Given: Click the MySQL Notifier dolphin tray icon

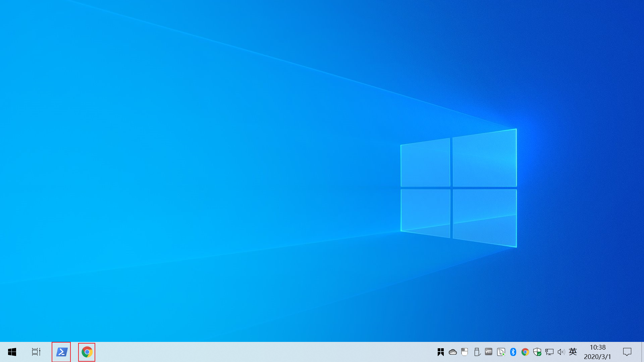Looking at the screenshot, I should pyautogui.click(x=501, y=352).
